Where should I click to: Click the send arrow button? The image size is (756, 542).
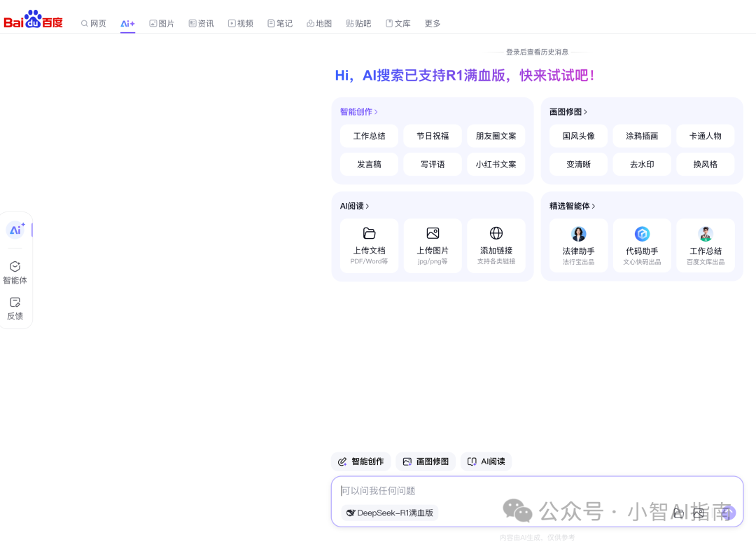(729, 513)
